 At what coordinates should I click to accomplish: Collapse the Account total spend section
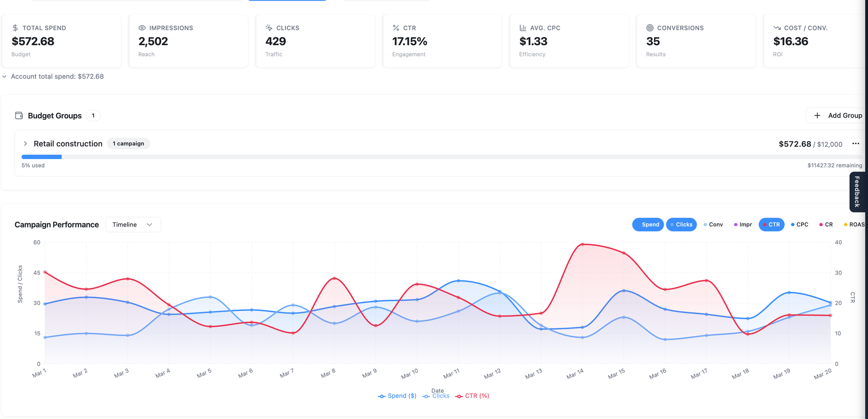[5, 77]
